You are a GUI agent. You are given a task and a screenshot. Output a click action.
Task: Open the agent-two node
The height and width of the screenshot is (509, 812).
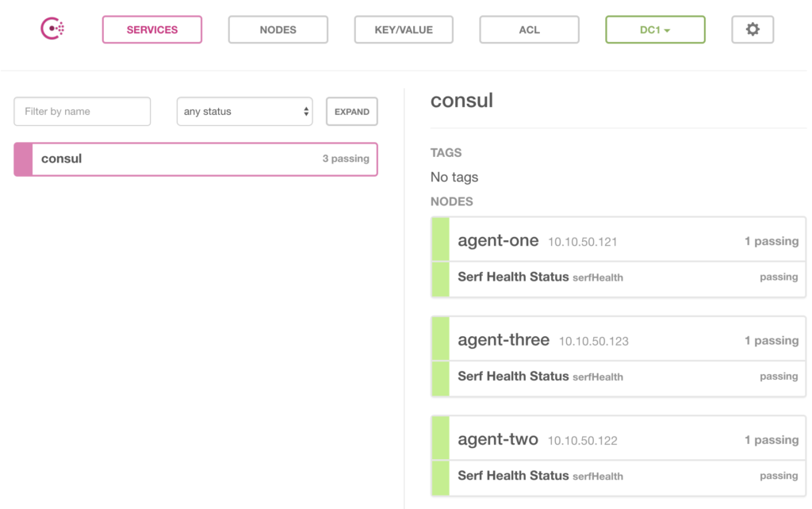point(498,439)
